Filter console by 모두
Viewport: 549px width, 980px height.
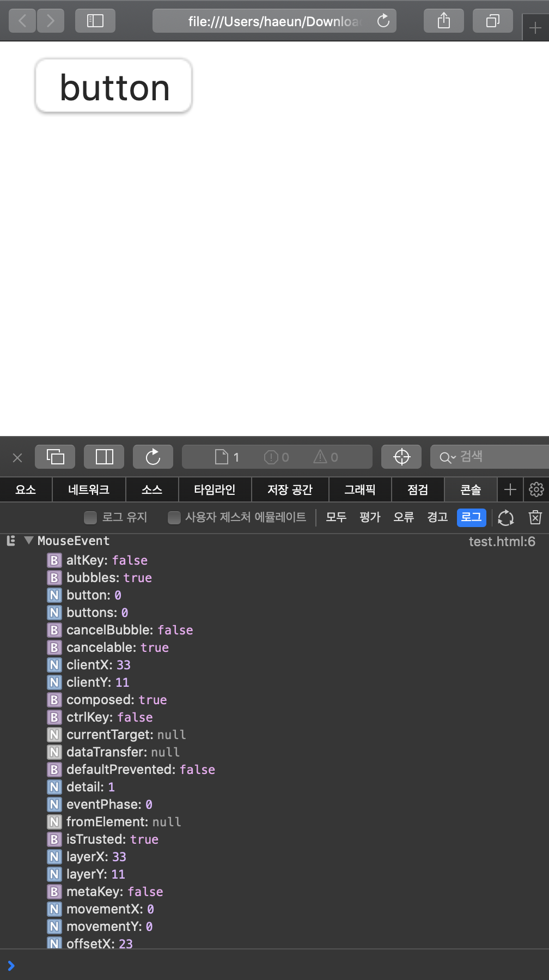[336, 517]
